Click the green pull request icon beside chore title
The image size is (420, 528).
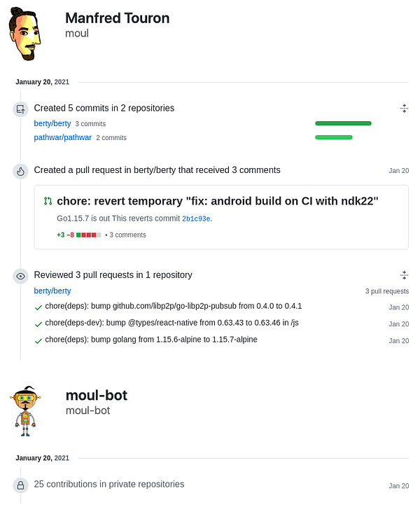(48, 202)
